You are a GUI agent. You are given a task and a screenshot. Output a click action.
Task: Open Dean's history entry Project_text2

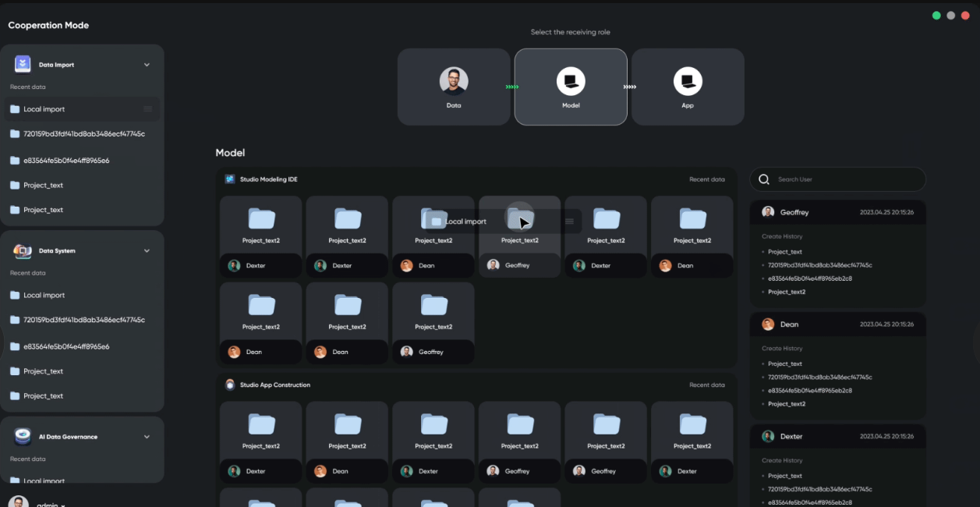(787, 404)
